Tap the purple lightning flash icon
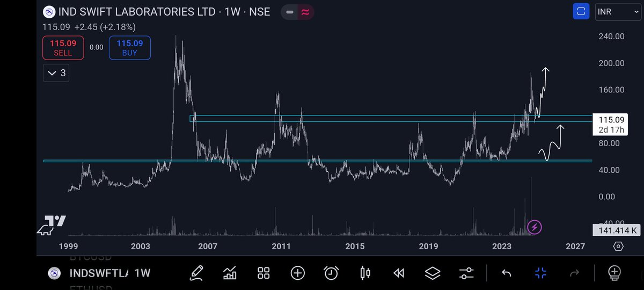Viewport: 644px width, 290px height. 535,227
